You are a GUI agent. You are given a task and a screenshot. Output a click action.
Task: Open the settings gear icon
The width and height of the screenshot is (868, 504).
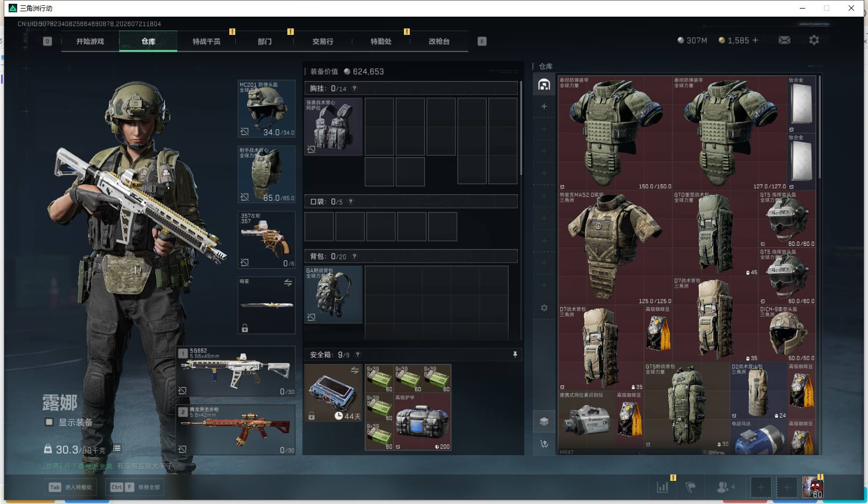pyautogui.click(x=814, y=40)
